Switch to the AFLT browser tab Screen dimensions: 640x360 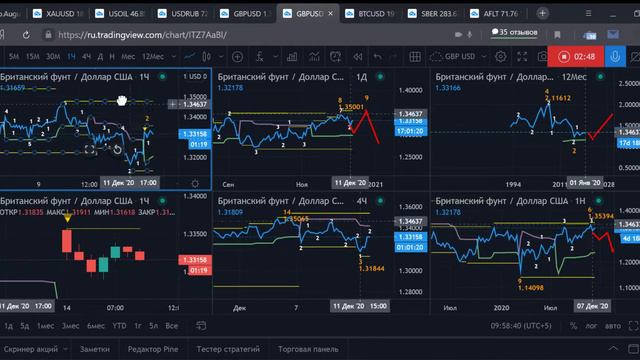(495, 13)
